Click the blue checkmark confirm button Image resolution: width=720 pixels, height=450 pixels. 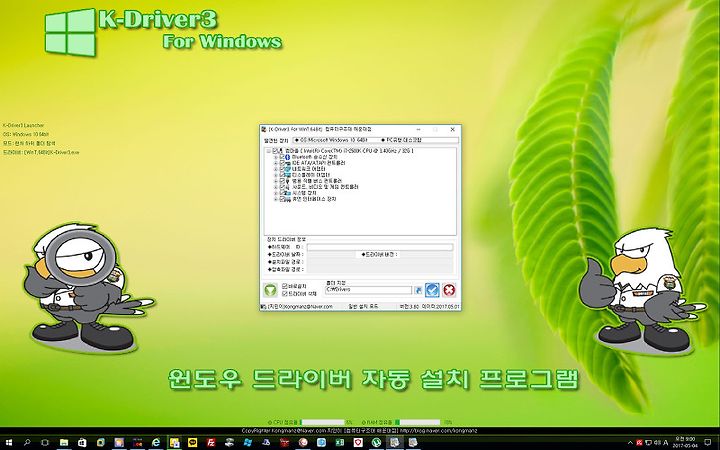(432, 290)
